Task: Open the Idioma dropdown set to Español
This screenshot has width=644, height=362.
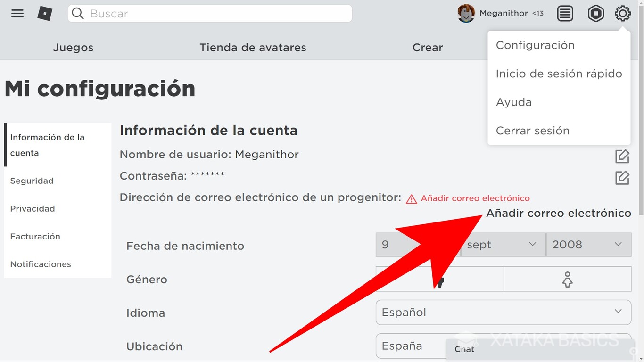Action: click(503, 313)
